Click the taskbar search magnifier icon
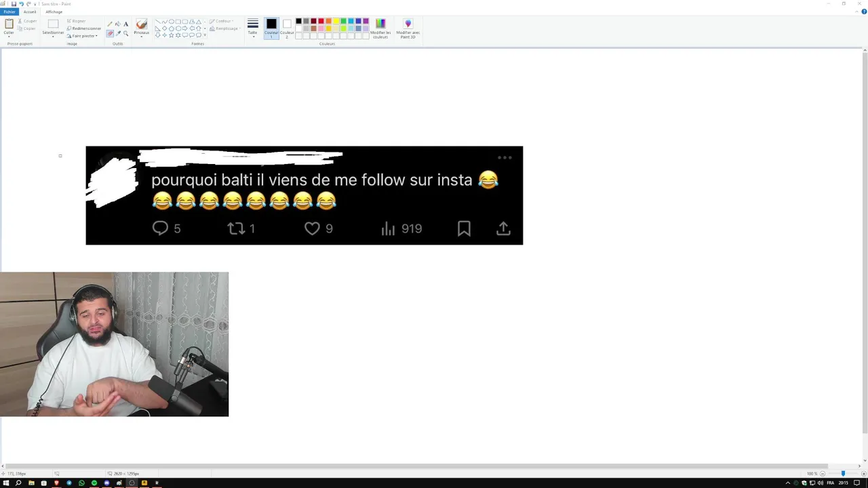The width and height of the screenshot is (868, 488). click(x=18, y=483)
